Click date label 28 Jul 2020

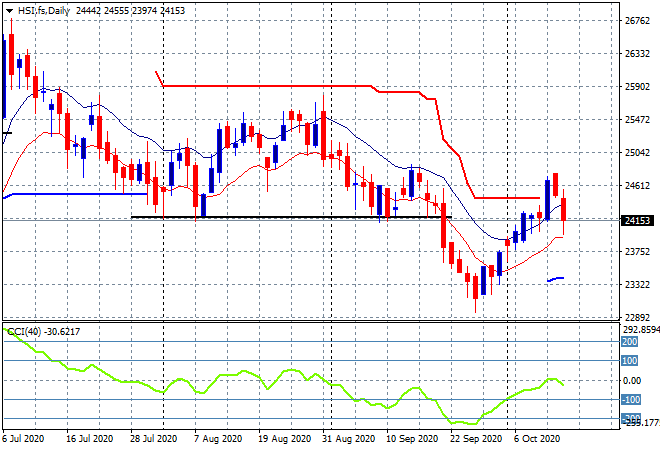(154, 439)
